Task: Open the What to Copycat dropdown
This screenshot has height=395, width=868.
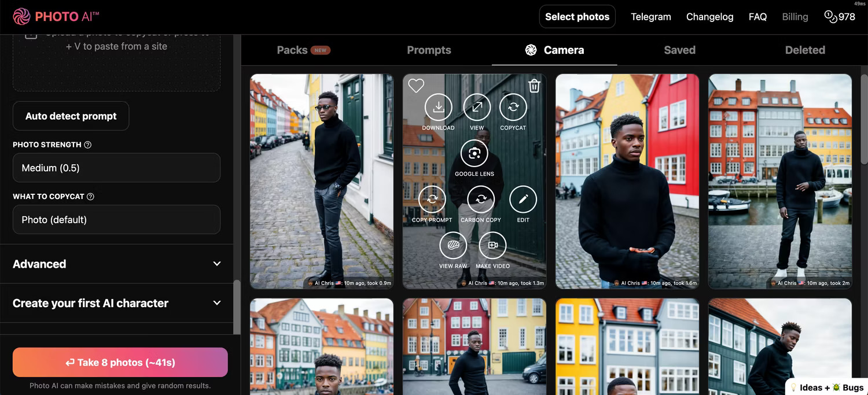Action: (116, 220)
